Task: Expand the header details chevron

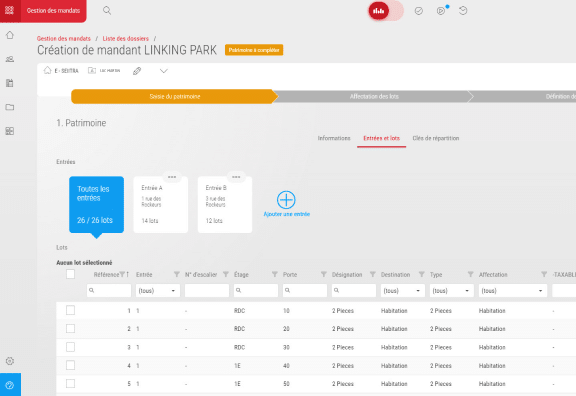Action: tap(164, 71)
